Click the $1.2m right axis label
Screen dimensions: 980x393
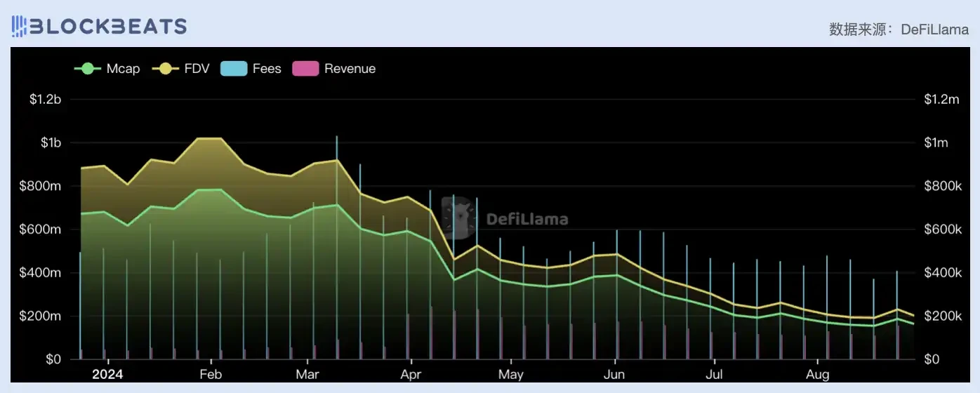coord(941,100)
